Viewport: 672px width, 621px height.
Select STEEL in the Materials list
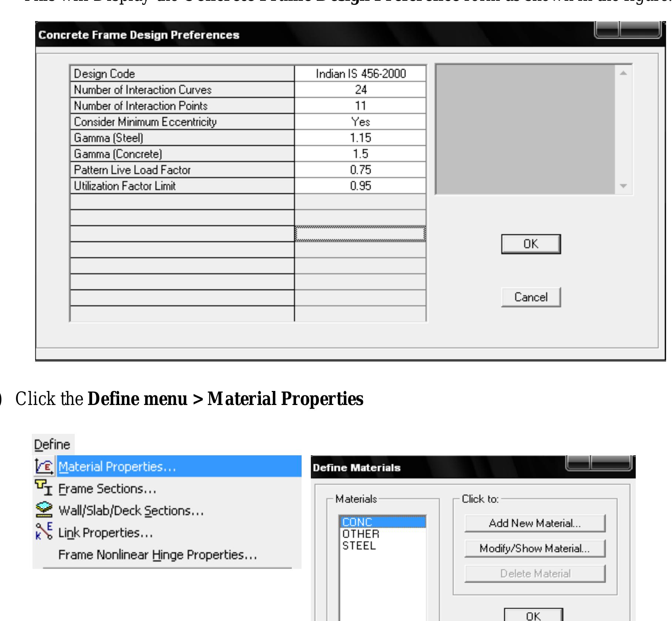pos(358,544)
